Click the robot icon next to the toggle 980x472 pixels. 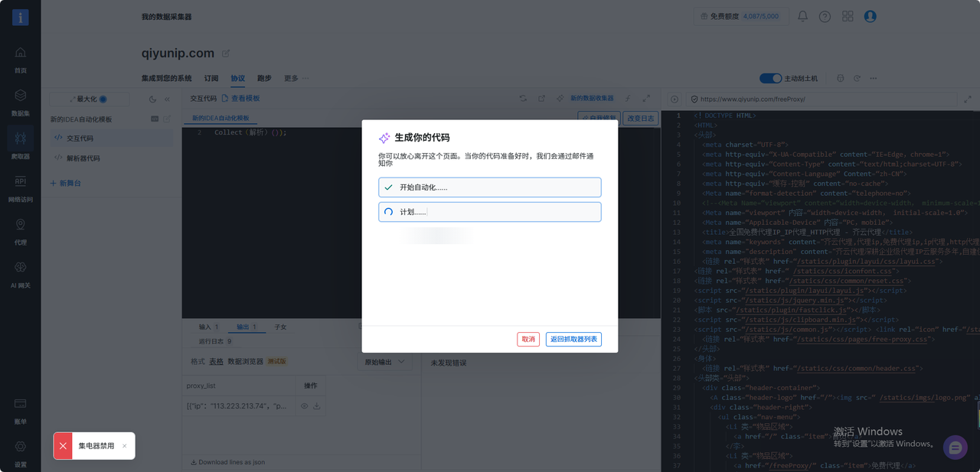point(841,78)
